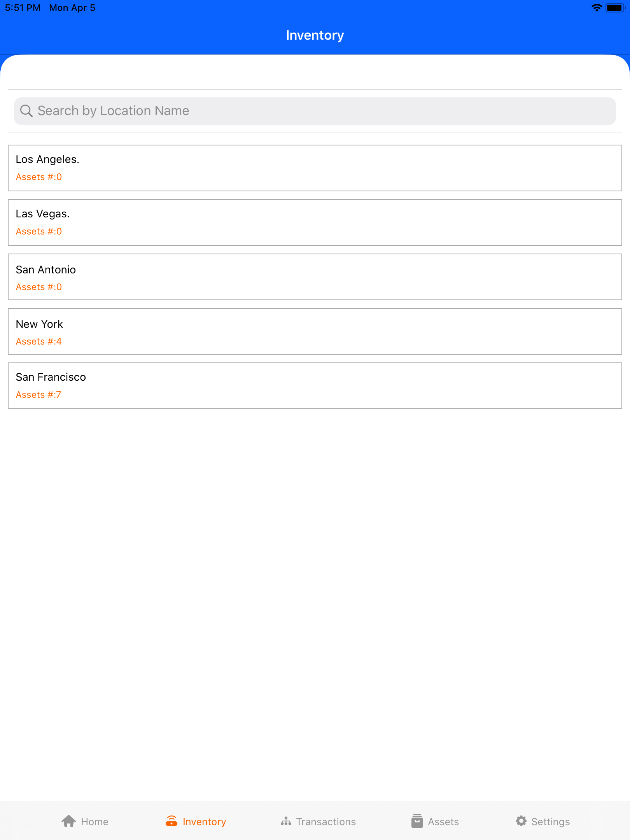Tap the battery indicator icon
This screenshot has height=840, width=630.
click(x=616, y=8)
